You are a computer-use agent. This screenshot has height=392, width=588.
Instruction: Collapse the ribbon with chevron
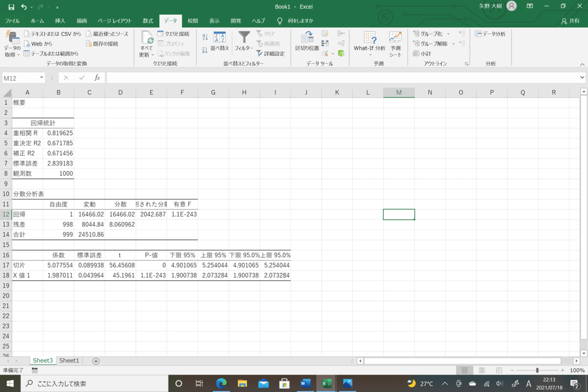[x=581, y=64]
